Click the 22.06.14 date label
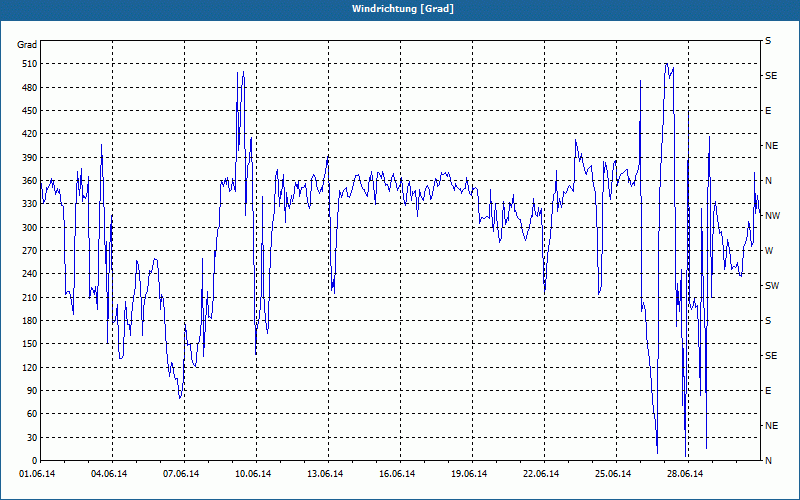Image resolution: width=800 pixels, height=500 pixels. click(x=541, y=474)
